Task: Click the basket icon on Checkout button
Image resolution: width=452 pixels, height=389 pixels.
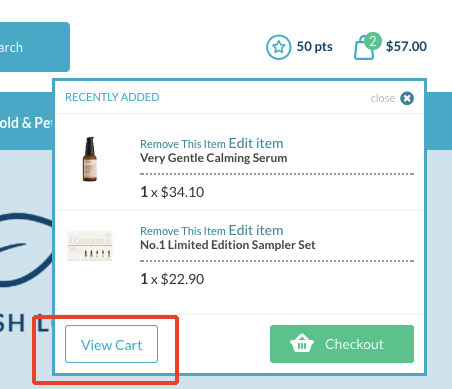Action: click(x=302, y=343)
